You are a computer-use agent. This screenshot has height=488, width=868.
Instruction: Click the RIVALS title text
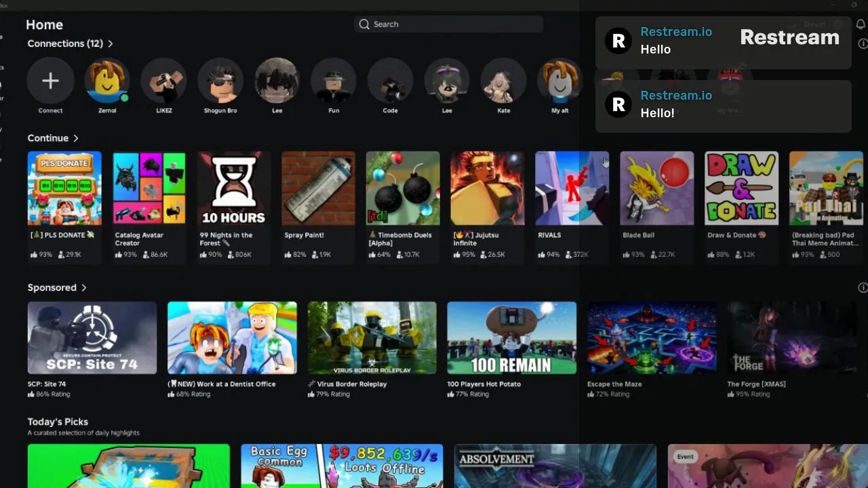click(x=549, y=235)
